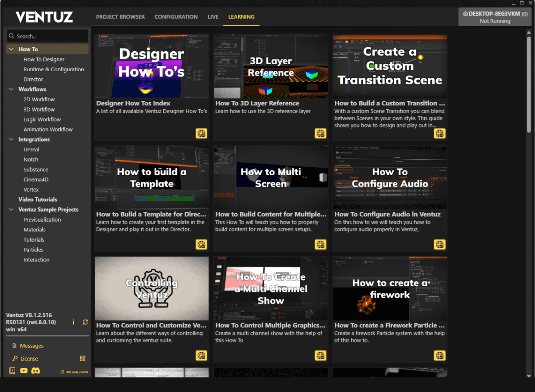Collapse the How To tree section

[x=12, y=49]
